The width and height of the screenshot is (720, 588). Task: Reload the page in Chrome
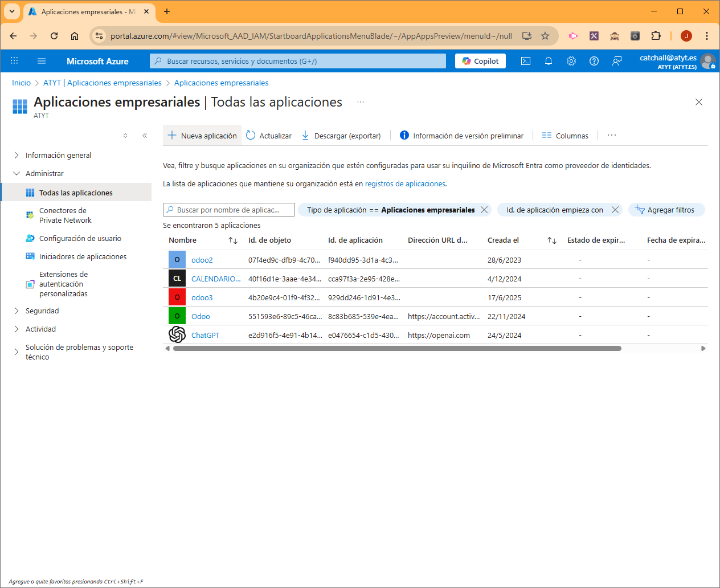(x=54, y=36)
